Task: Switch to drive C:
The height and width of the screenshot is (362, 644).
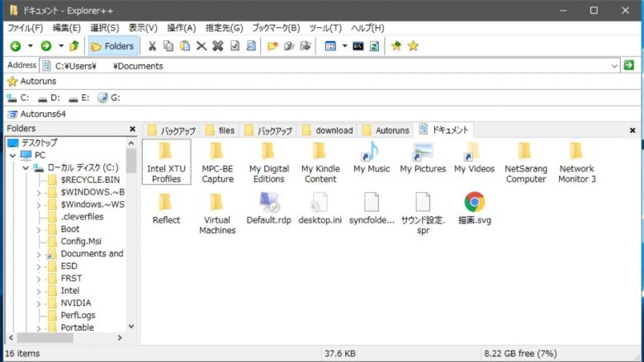Action: [18, 97]
